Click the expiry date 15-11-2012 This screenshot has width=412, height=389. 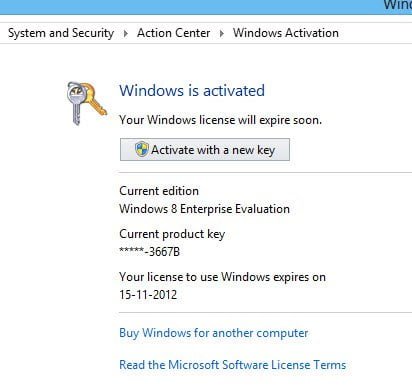click(148, 295)
